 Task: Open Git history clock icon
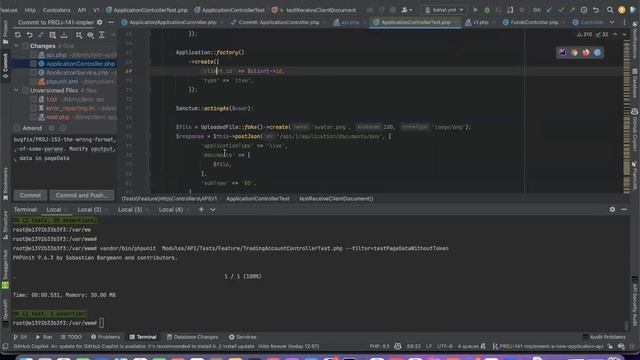[x=584, y=10]
